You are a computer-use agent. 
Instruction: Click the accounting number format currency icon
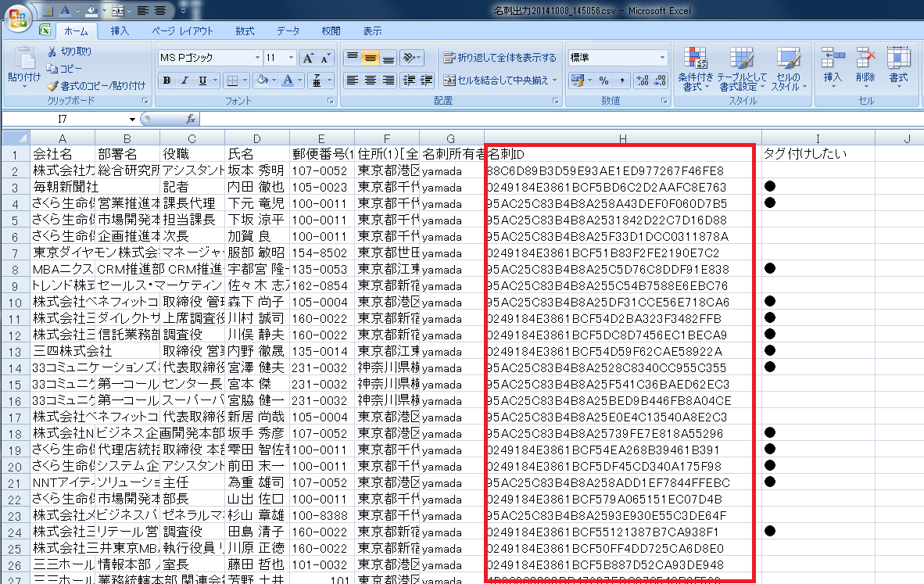pos(578,81)
